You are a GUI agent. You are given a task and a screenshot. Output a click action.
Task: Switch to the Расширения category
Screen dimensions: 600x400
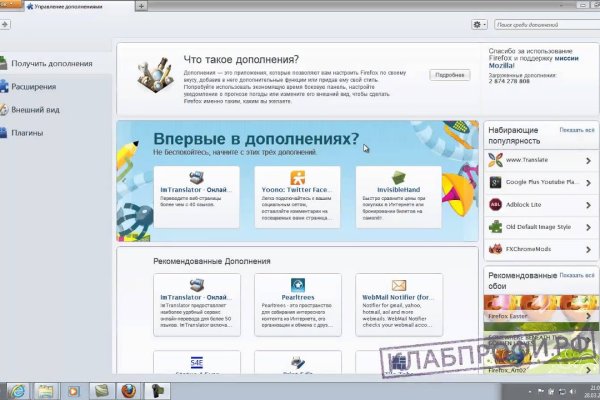pos(33,87)
